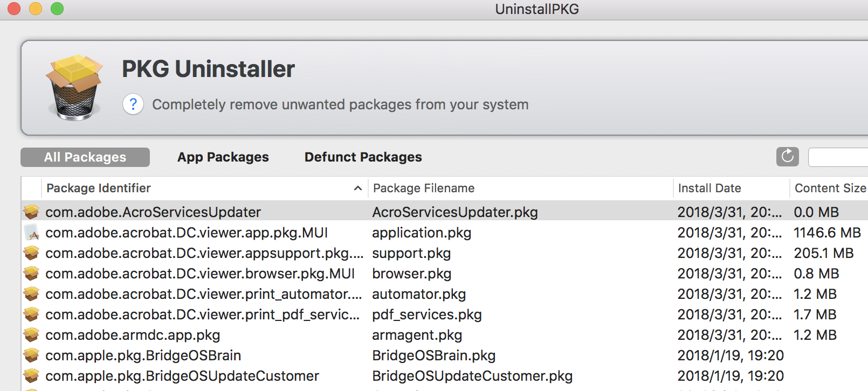Select com.adobe.acrobat.DC.viewer.print_pdf_servic entry
The width and height of the screenshot is (868, 391).
202,315
